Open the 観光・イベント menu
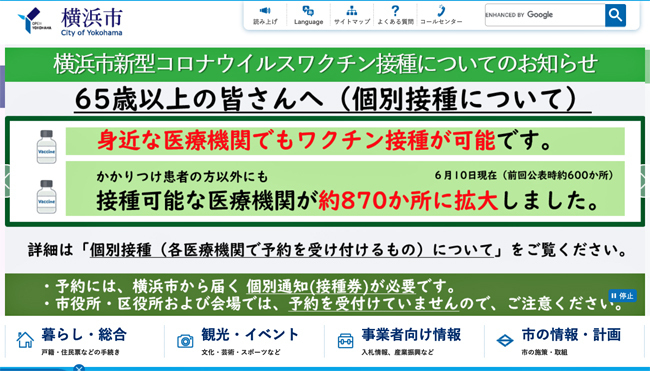Viewport: 650px width, 371px height. (x=250, y=335)
